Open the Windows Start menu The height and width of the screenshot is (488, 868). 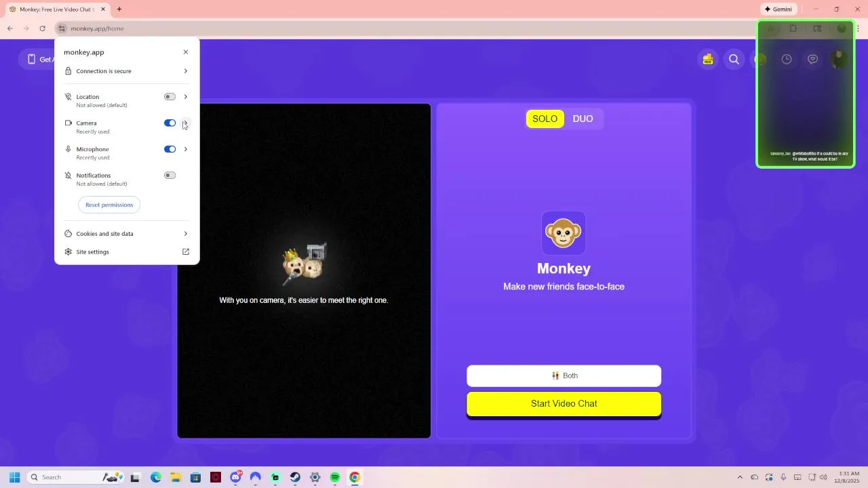click(14, 477)
